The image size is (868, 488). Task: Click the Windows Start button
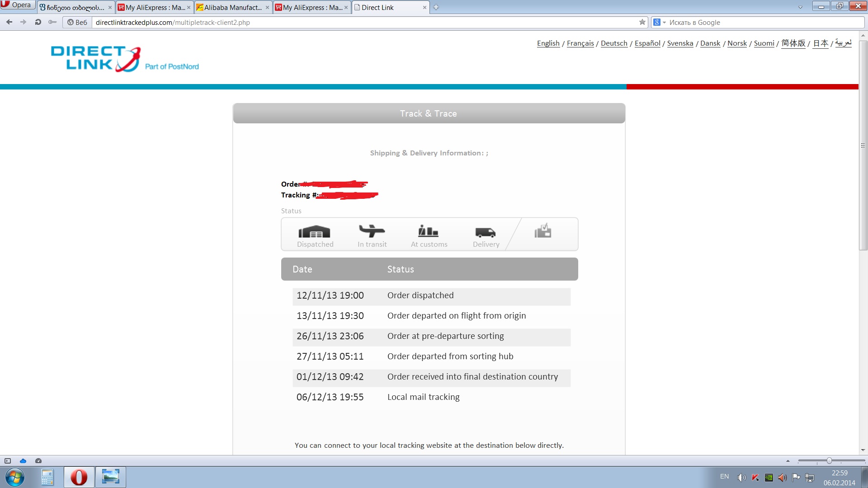[14, 477]
